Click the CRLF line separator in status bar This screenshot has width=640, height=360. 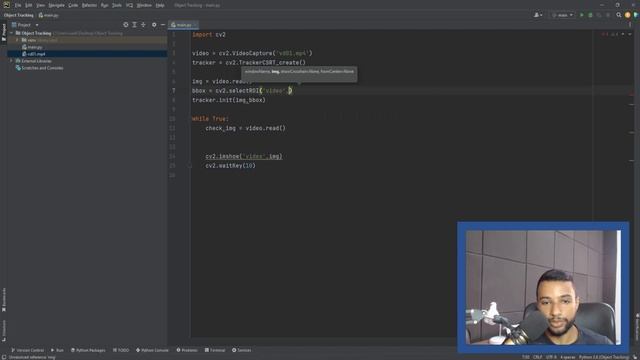pyautogui.click(x=538, y=357)
